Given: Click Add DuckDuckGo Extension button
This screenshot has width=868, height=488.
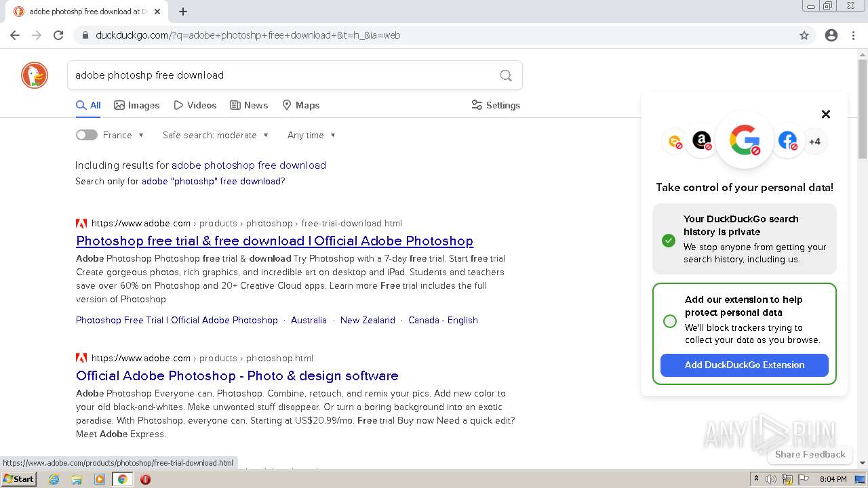Looking at the screenshot, I should tap(745, 365).
